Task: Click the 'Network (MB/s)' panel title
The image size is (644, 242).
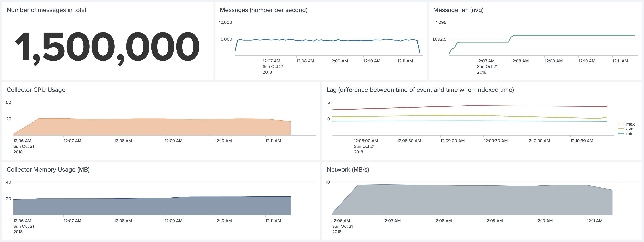Action: click(348, 170)
